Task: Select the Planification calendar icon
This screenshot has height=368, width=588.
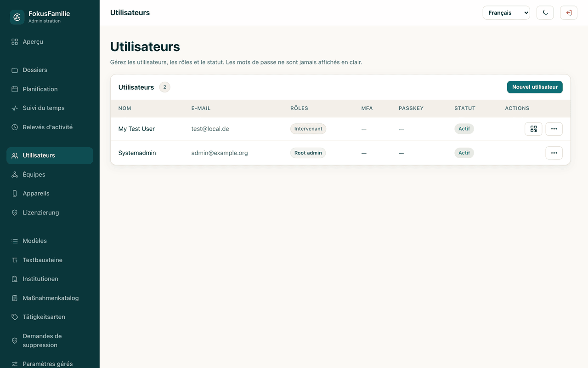Action: 15,89
